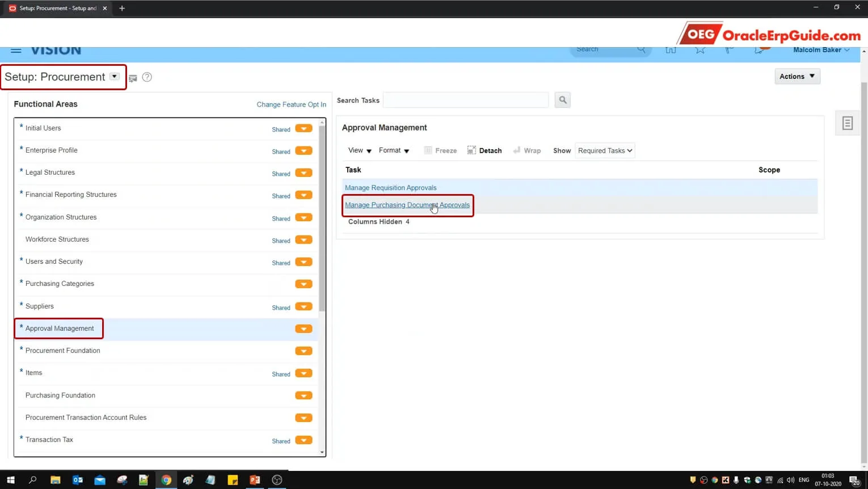868x489 pixels.
Task: Click the microphone tray icon
Action: tap(736, 480)
